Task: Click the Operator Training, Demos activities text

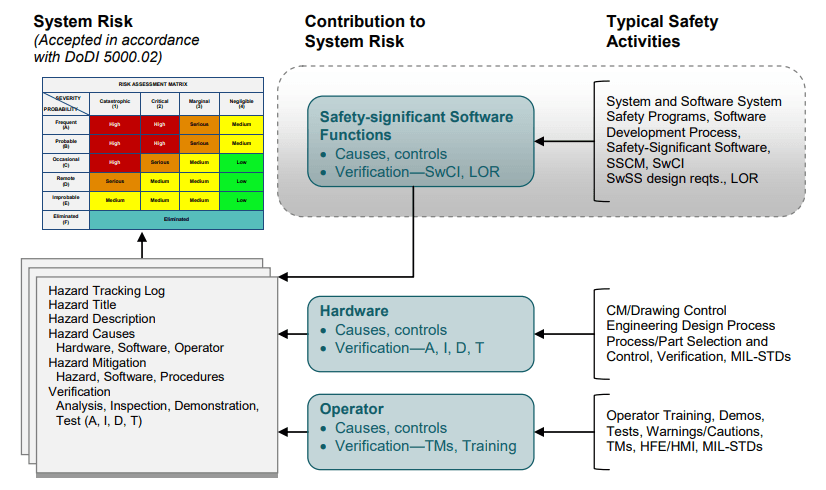Action: click(x=685, y=414)
